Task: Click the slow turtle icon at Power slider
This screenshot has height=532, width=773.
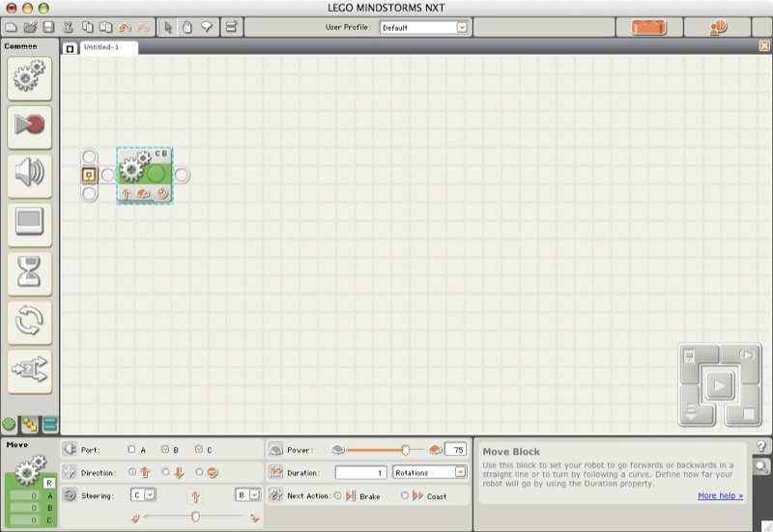Action: pos(337,449)
